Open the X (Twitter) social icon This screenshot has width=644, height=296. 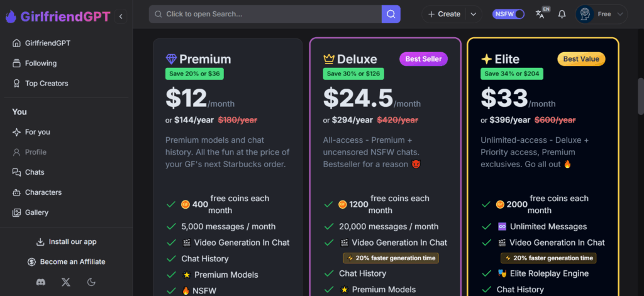65,282
